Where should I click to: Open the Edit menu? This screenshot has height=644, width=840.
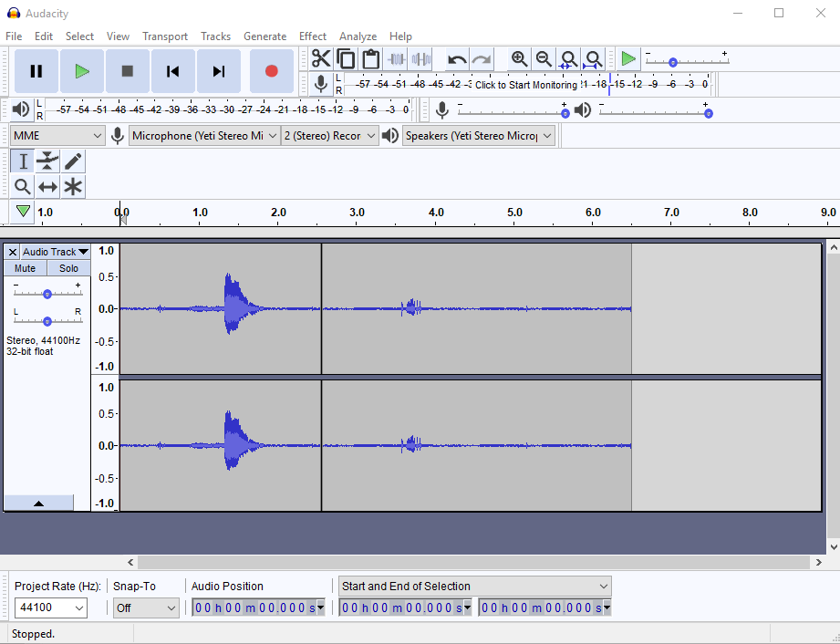click(44, 36)
